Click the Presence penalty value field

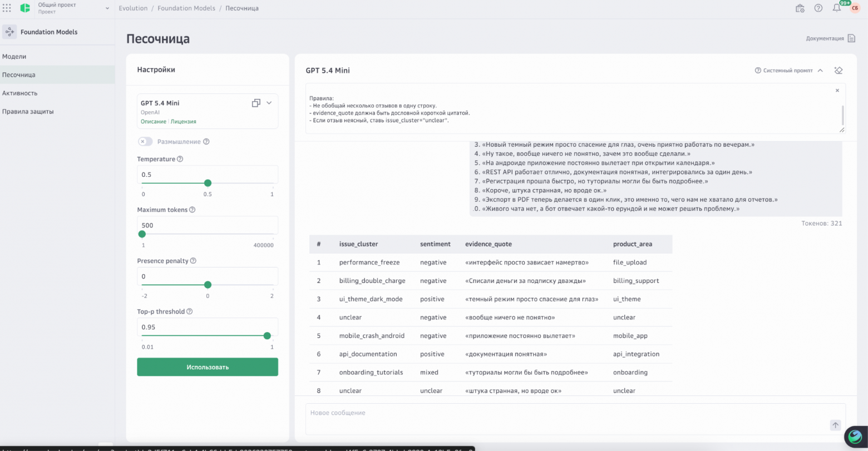click(x=208, y=276)
